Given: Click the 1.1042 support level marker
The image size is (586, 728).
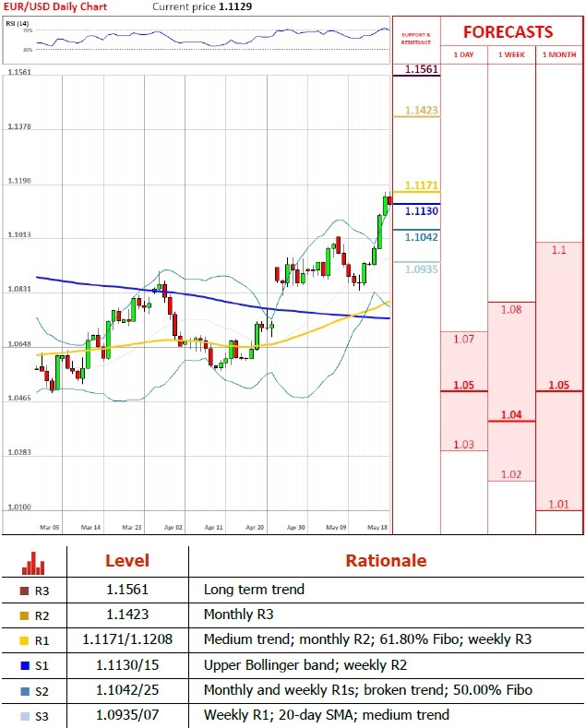Looking at the screenshot, I should (x=421, y=237).
